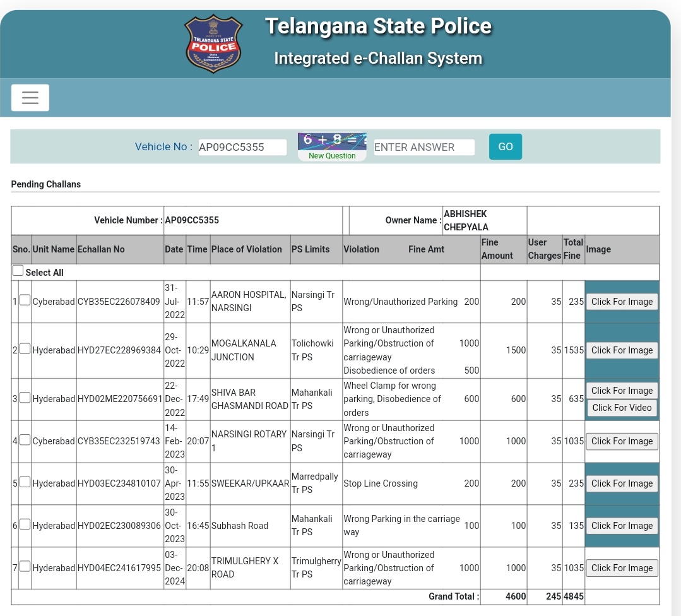Select challan HYD04EC241617995 checkbox
681x616 pixels.
[25, 566]
